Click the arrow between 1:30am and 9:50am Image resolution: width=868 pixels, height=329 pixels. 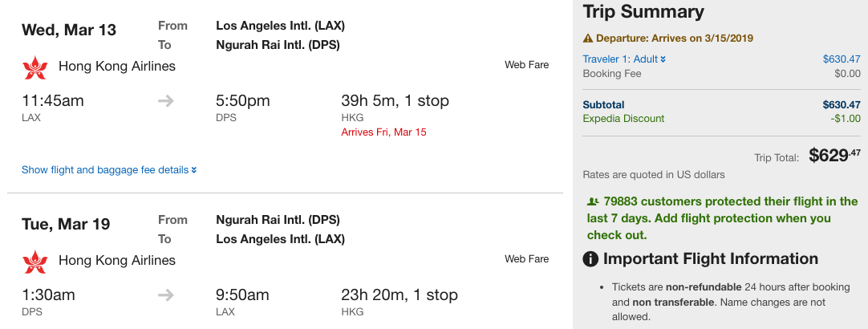point(166,295)
